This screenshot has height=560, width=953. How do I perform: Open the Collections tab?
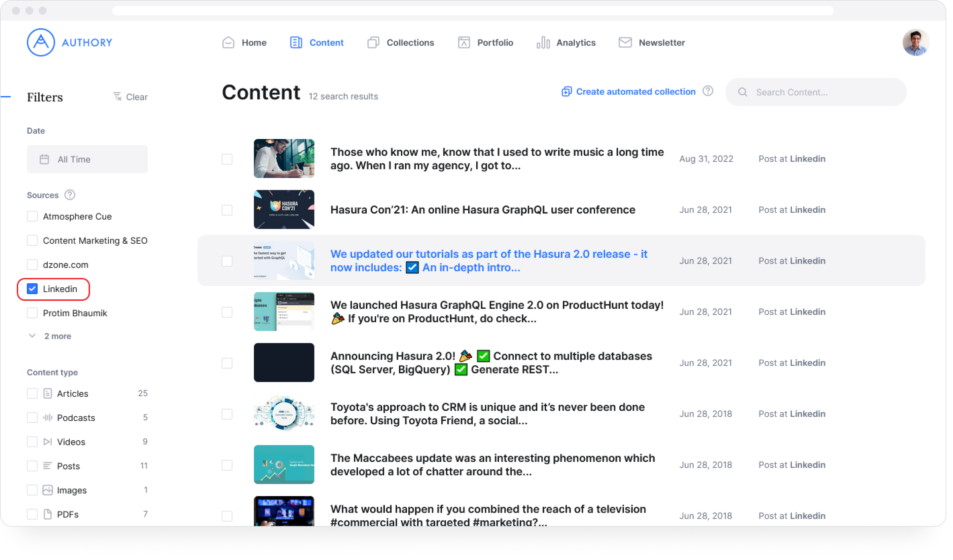click(x=401, y=43)
